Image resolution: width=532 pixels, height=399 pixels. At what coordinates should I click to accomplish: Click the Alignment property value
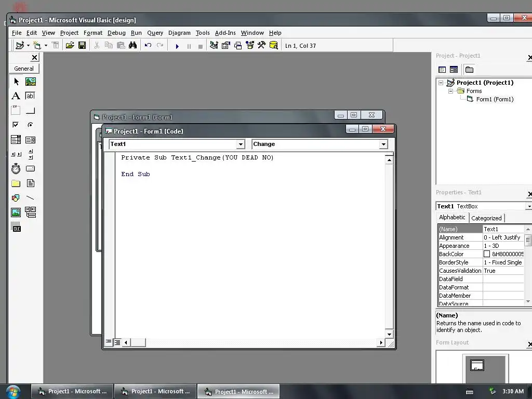(x=503, y=237)
